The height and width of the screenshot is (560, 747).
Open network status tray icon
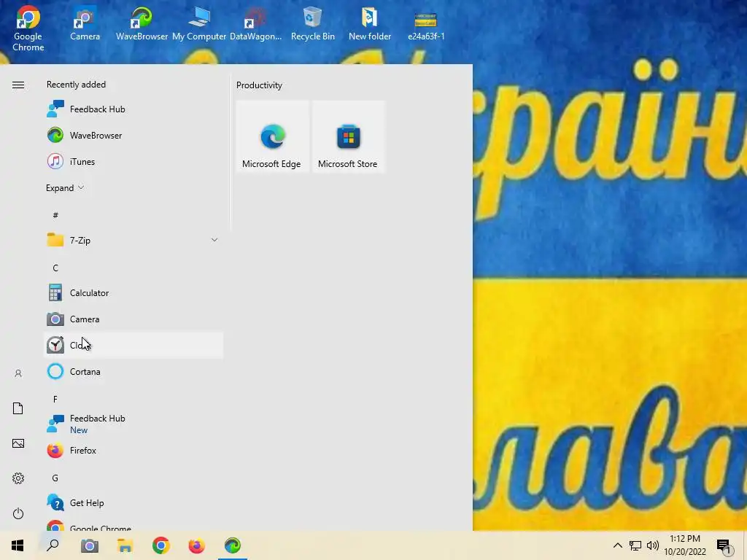635,545
